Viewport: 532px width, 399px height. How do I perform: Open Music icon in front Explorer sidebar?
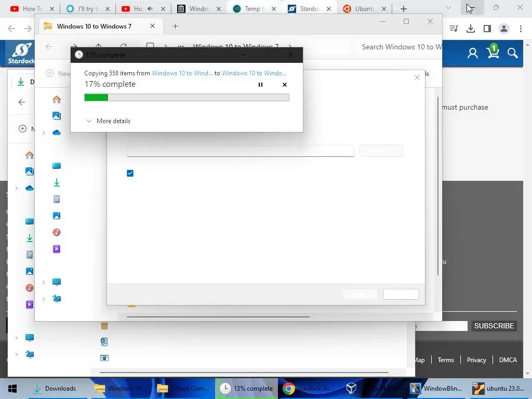(x=57, y=232)
